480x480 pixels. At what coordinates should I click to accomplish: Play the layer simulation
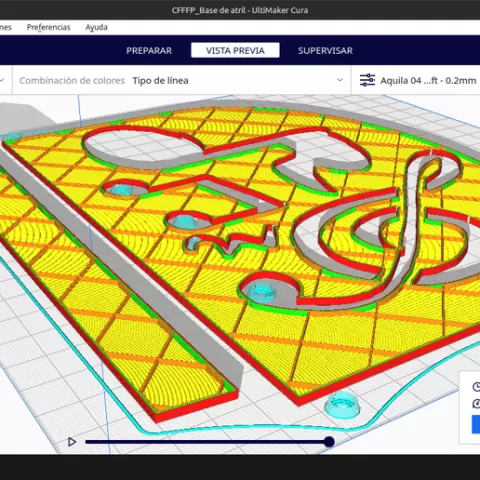tap(71, 442)
